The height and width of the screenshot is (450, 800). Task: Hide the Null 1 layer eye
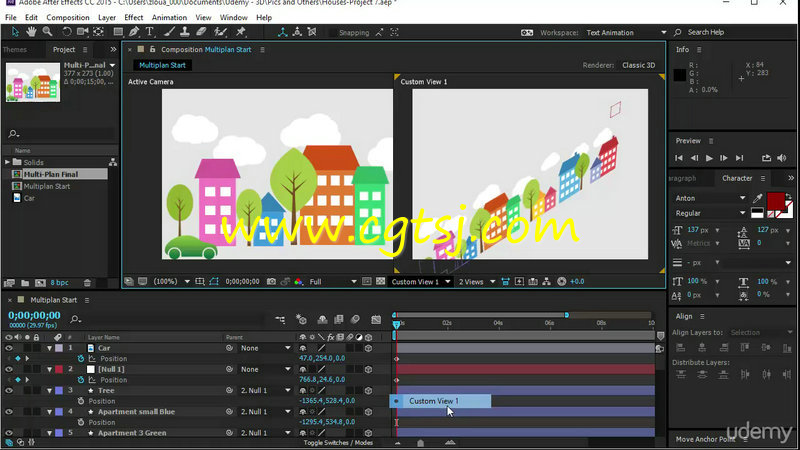tap(9, 369)
